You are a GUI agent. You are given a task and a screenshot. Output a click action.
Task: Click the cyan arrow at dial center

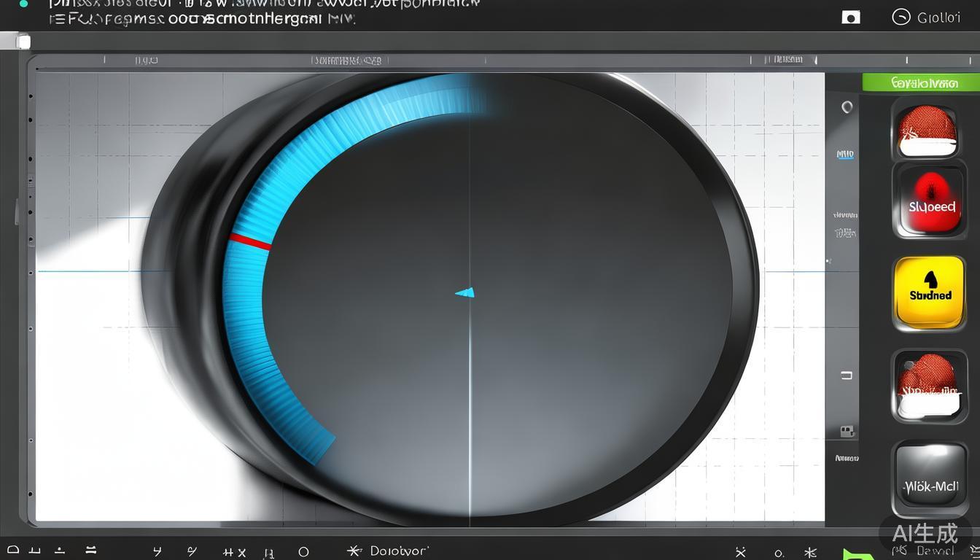click(x=465, y=292)
